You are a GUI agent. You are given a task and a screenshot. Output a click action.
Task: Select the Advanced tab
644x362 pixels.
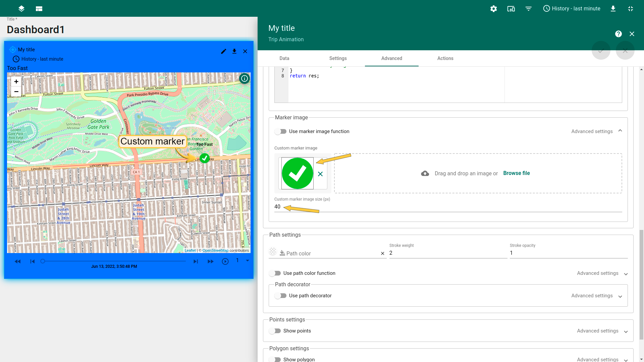[x=392, y=58]
